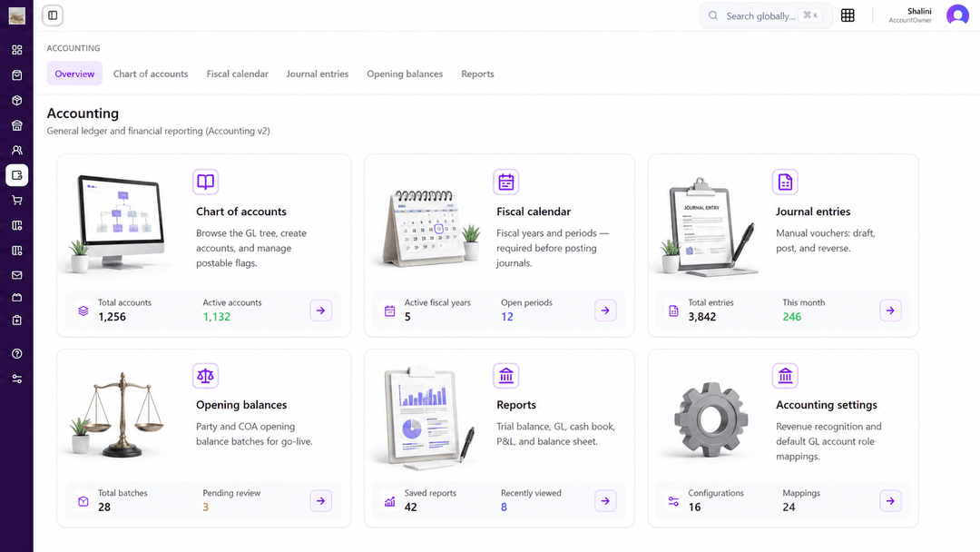Viewport: 980px width, 552px height.
Task: Click the chart icon beside Saved reports
Action: (389, 501)
